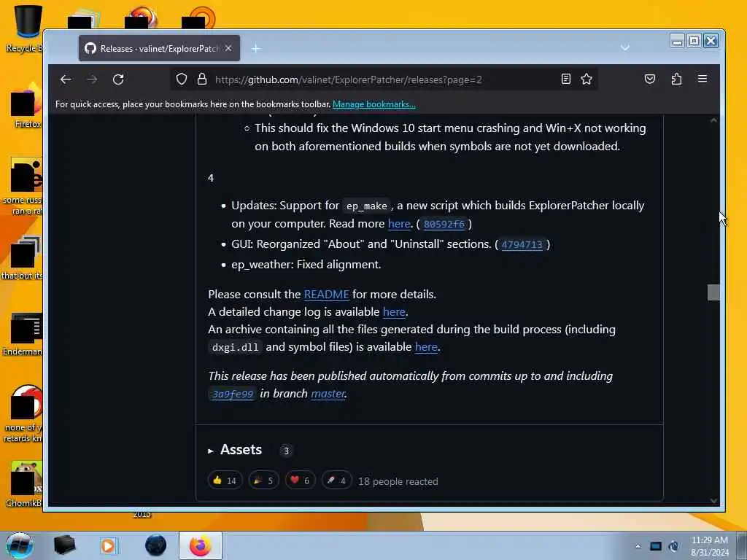Open the extensions puzzle icon
The width and height of the screenshot is (747, 560).
[676, 79]
